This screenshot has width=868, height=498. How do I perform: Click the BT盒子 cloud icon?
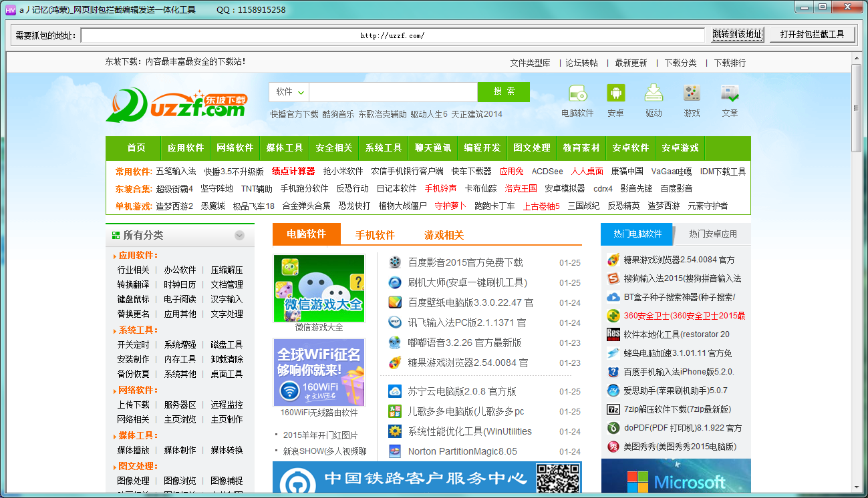pyautogui.click(x=613, y=297)
